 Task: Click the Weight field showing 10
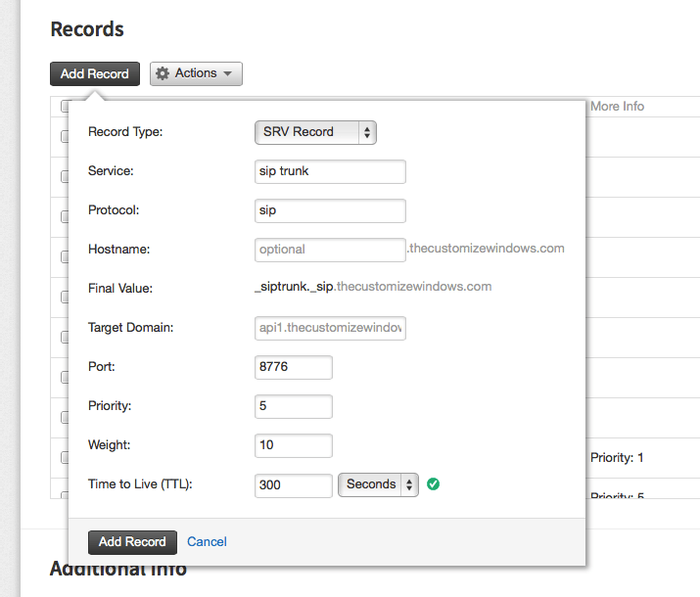point(294,445)
